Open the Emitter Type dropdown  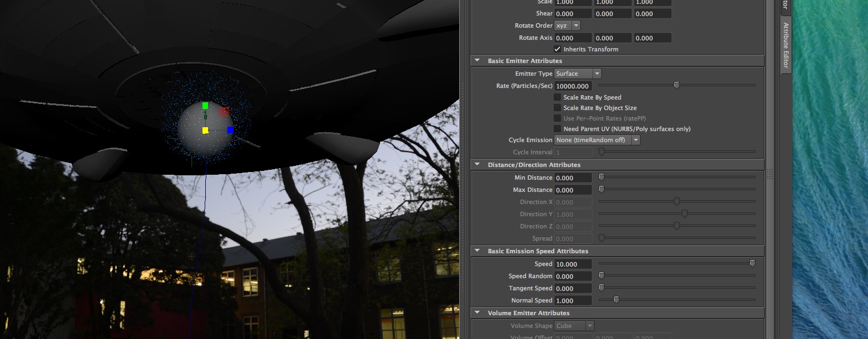point(578,74)
